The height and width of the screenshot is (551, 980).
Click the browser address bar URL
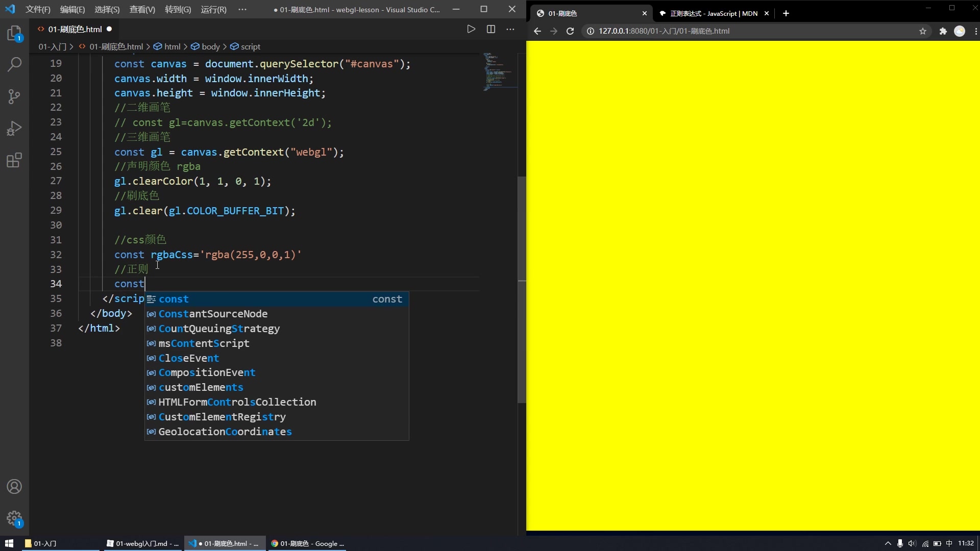click(x=664, y=31)
